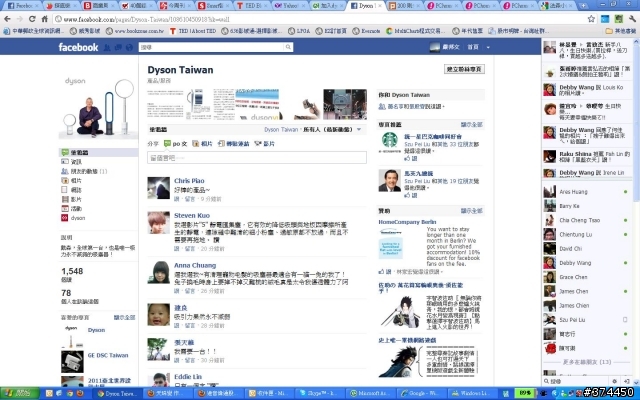Viewport: 640px width, 400px height.
Task: Open the GE DSC Taiwan page link
Action: point(108,356)
